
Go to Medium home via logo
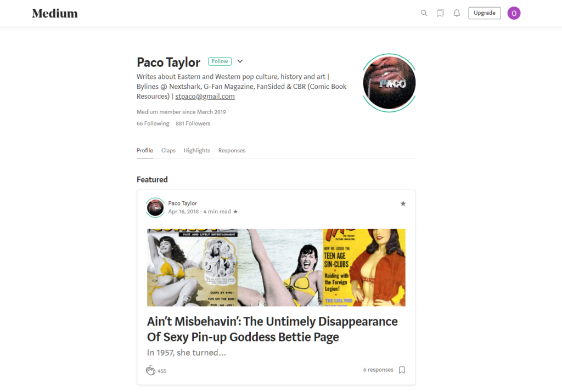[x=55, y=13]
